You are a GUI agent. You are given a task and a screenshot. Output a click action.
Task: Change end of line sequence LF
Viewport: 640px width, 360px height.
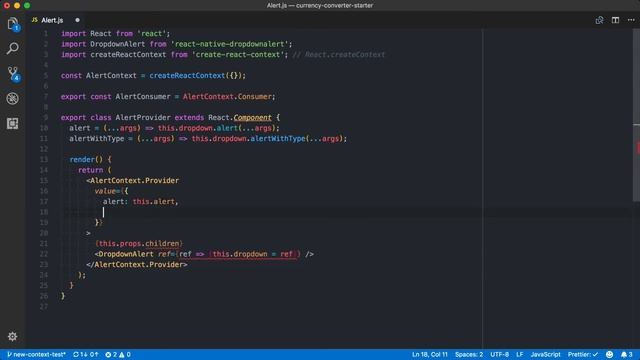click(x=520, y=354)
